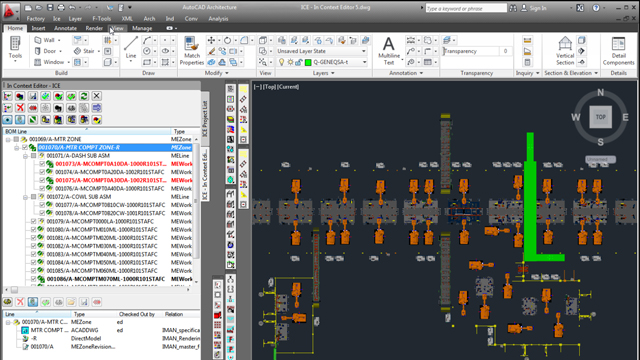Open the Tools palette button

(x=15, y=48)
